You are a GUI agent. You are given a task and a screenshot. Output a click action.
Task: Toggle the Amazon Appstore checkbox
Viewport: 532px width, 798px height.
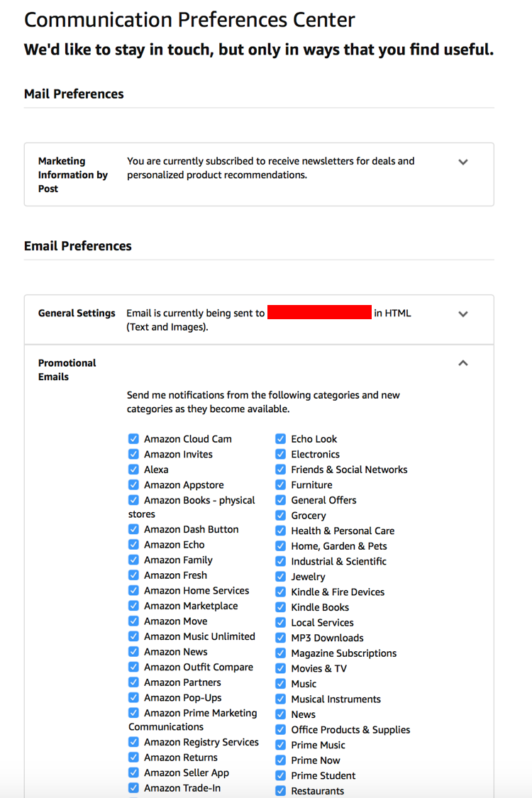[x=133, y=484]
